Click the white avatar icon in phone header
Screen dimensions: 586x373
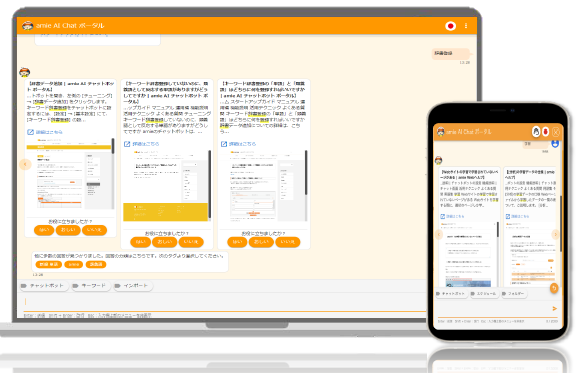pyautogui.click(x=536, y=132)
